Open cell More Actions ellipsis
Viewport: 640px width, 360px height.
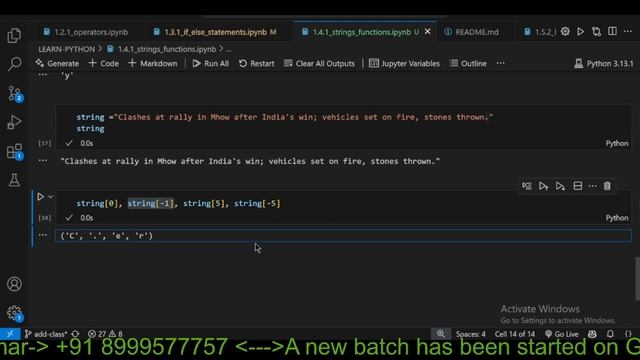click(592, 186)
